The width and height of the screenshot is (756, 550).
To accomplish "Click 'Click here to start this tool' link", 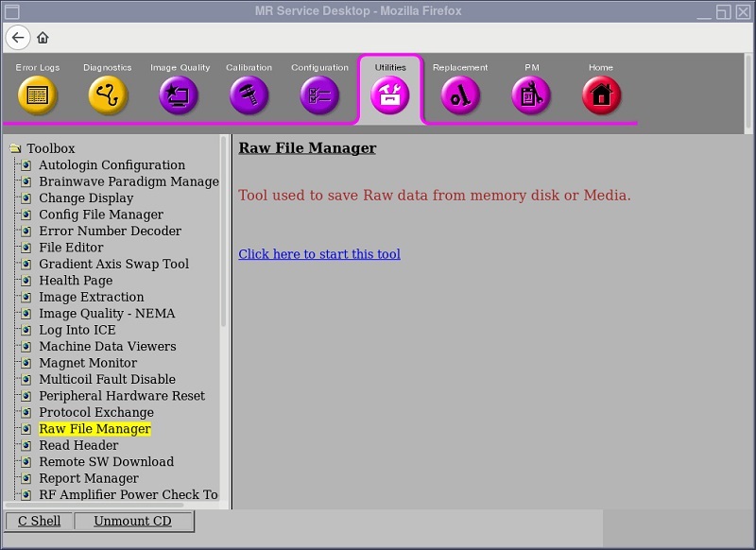I will (x=319, y=254).
